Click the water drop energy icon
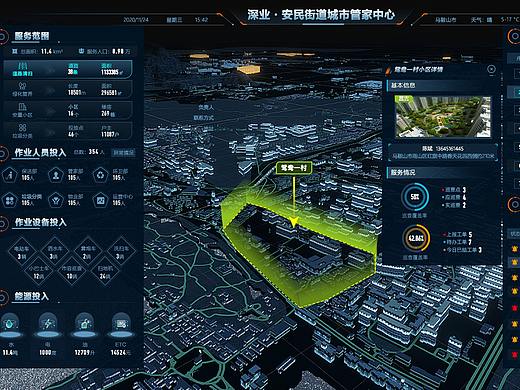Image resolution: width=520 pixels, height=390 pixels. click(x=11, y=324)
